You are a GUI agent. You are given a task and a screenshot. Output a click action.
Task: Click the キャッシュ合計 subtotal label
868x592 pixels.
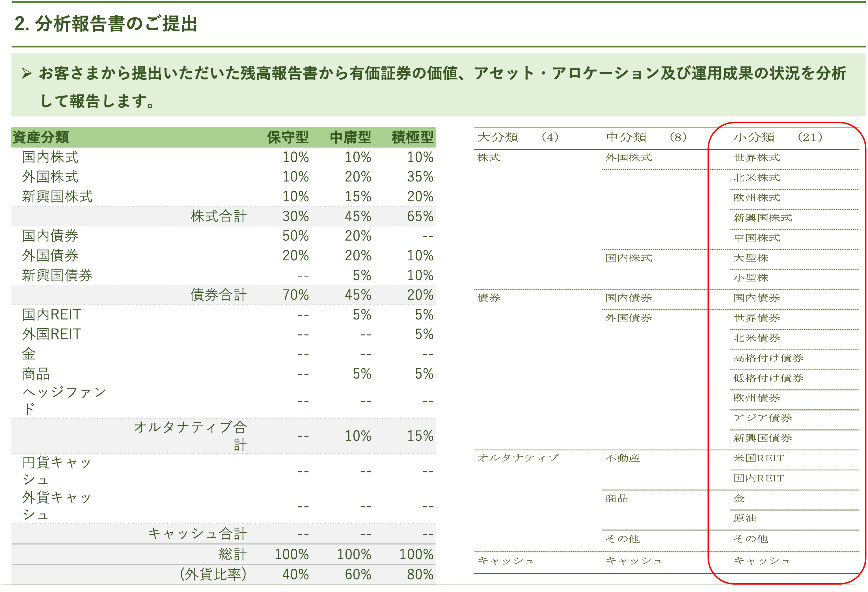tap(198, 534)
